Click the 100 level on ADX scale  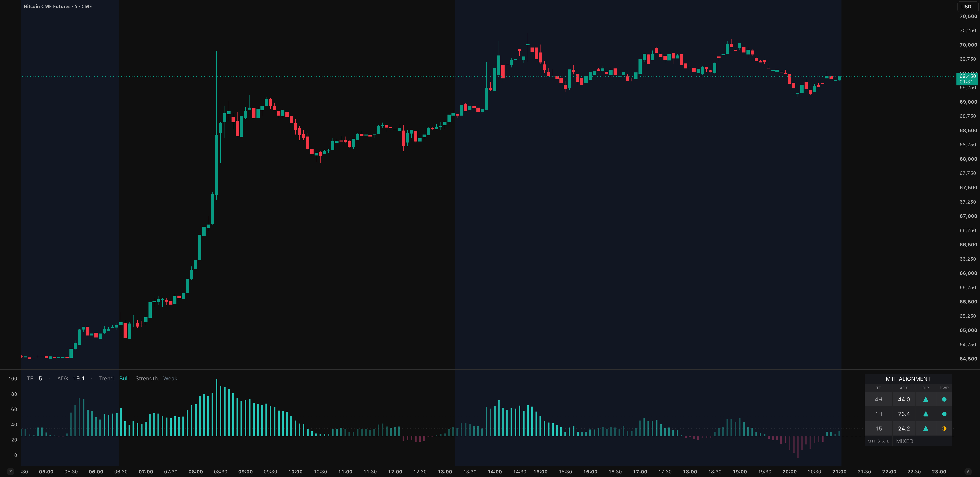[13, 378]
